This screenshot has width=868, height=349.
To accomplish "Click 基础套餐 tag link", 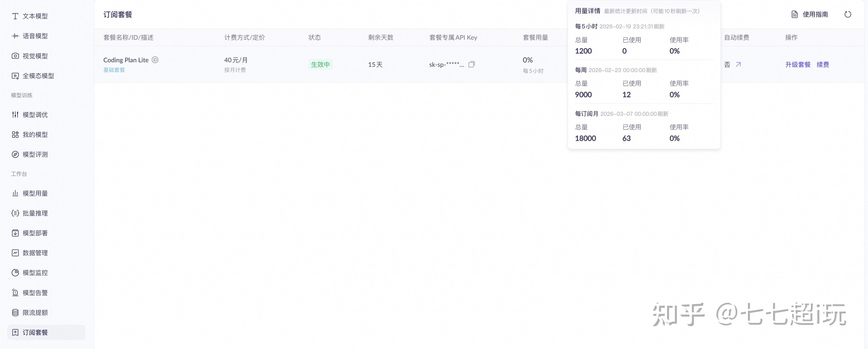I will [114, 70].
